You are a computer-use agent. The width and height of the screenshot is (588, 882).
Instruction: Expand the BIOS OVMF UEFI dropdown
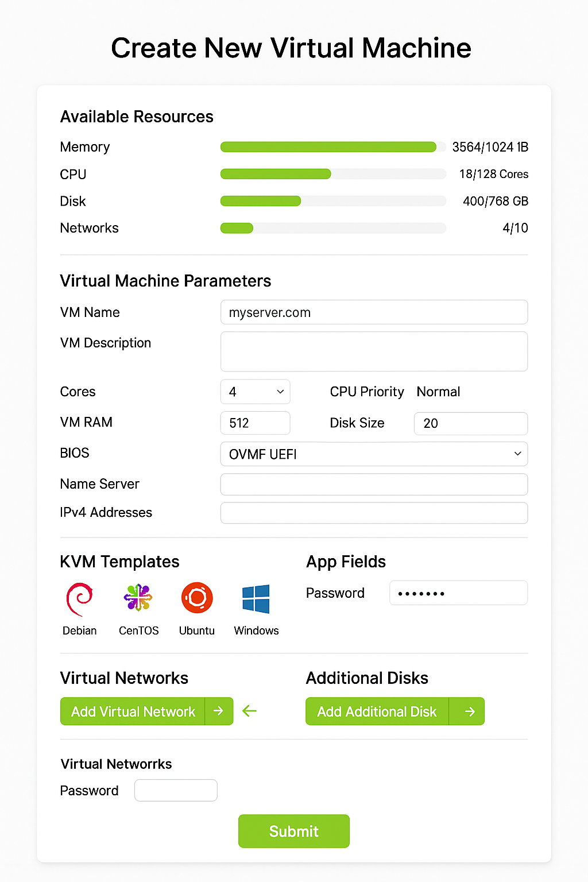coord(374,454)
